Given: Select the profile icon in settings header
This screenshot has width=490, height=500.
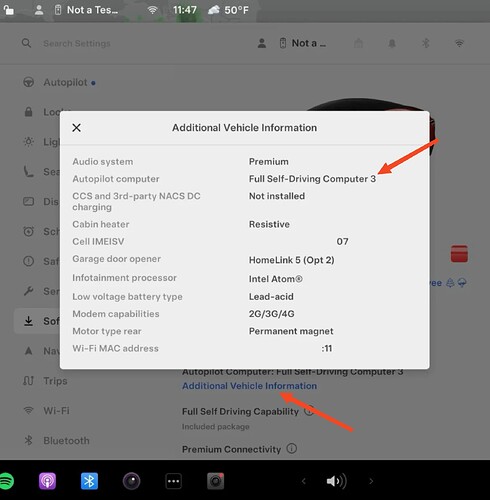Looking at the screenshot, I should [262, 43].
